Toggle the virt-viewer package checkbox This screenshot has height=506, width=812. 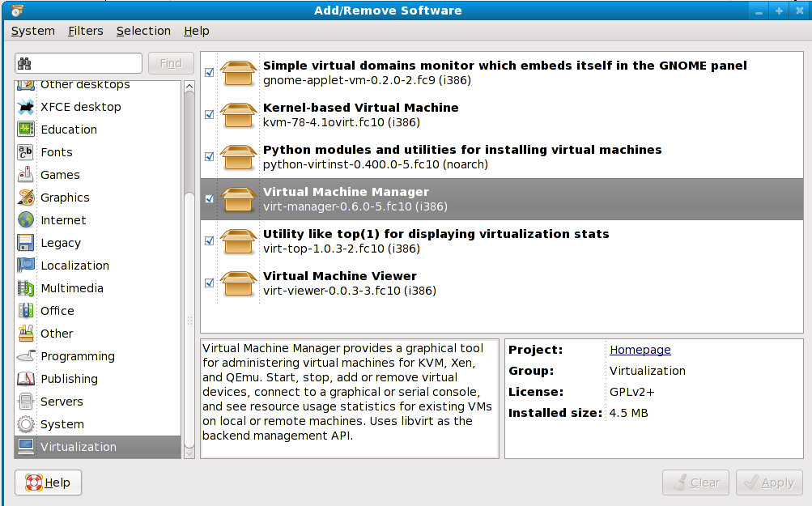210,283
